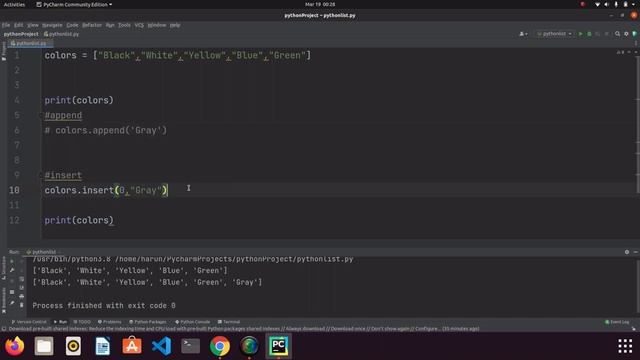Open Project tool window from left sidebar
Viewport: 640px width, 360px height.
coord(4,51)
